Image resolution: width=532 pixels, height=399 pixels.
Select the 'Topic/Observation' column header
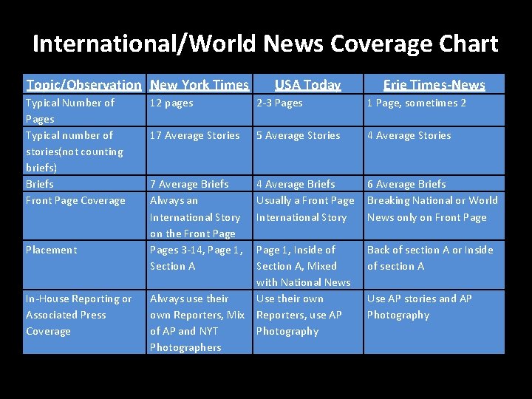(x=84, y=84)
